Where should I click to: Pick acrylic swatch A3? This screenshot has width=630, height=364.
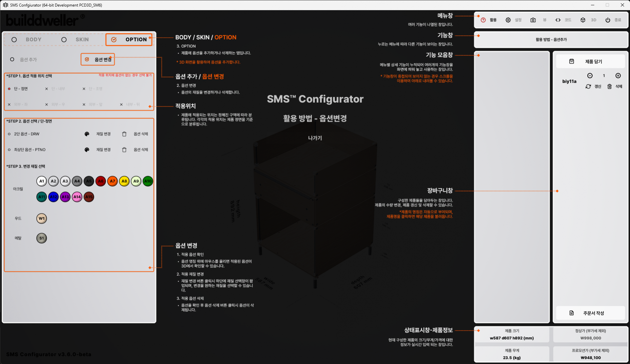pos(65,181)
